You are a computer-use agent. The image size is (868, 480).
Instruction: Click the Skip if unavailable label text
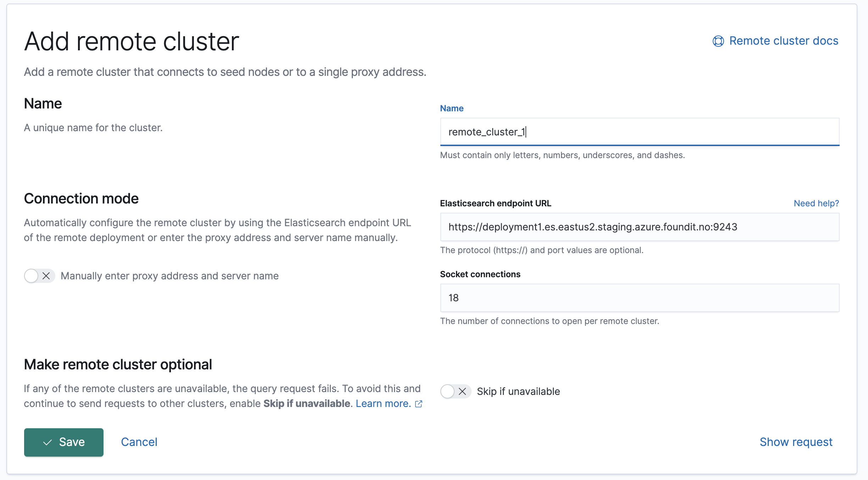518,391
